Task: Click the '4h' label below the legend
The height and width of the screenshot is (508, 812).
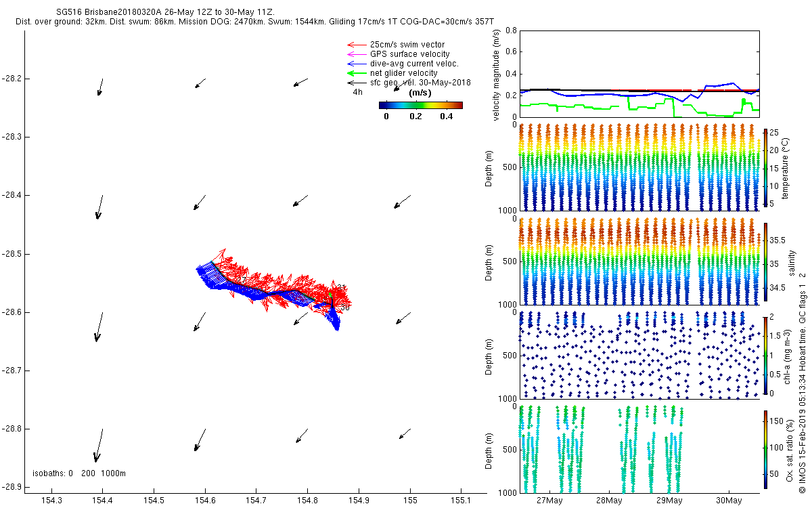Action: [x=357, y=92]
